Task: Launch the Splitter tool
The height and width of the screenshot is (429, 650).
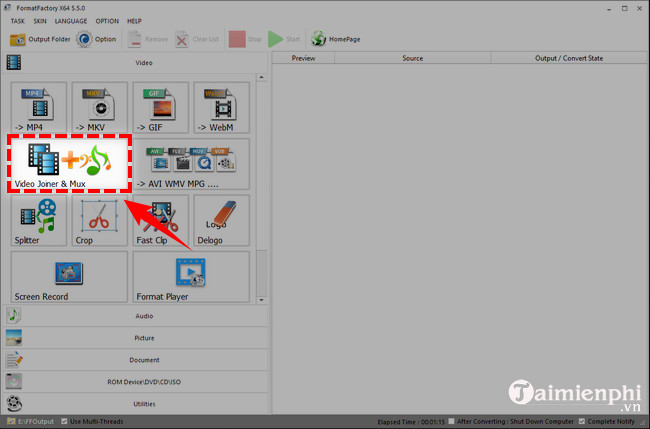Action: (x=39, y=221)
